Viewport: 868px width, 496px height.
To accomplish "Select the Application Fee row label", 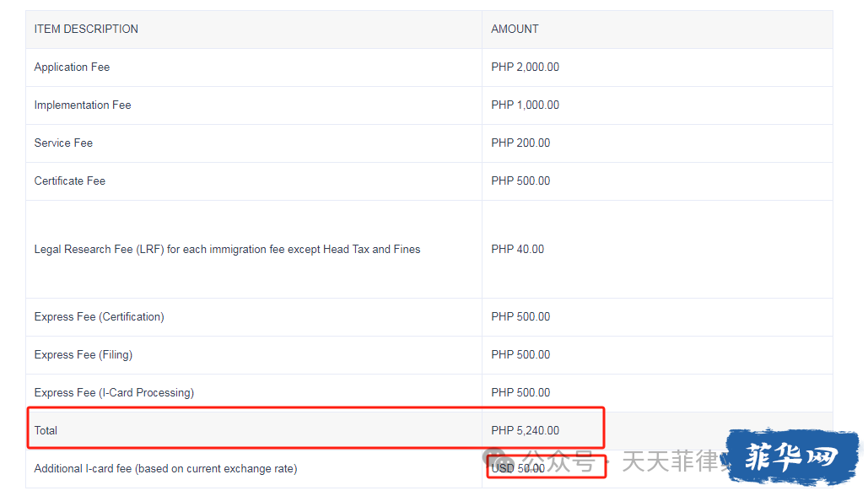I will click(x=72, y=67).
